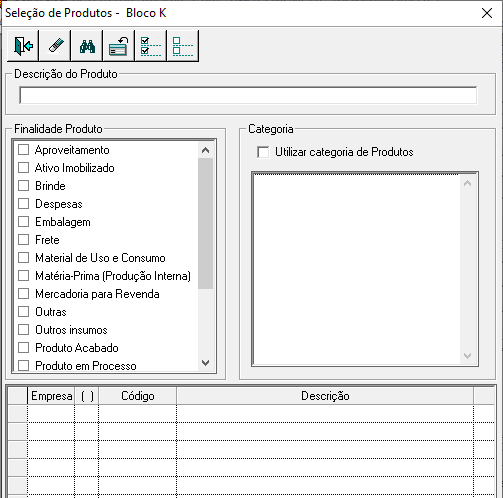The image size is (503, 498).
Task: Click Categoria list scroll up arrow
Action: tap(467, 183)
